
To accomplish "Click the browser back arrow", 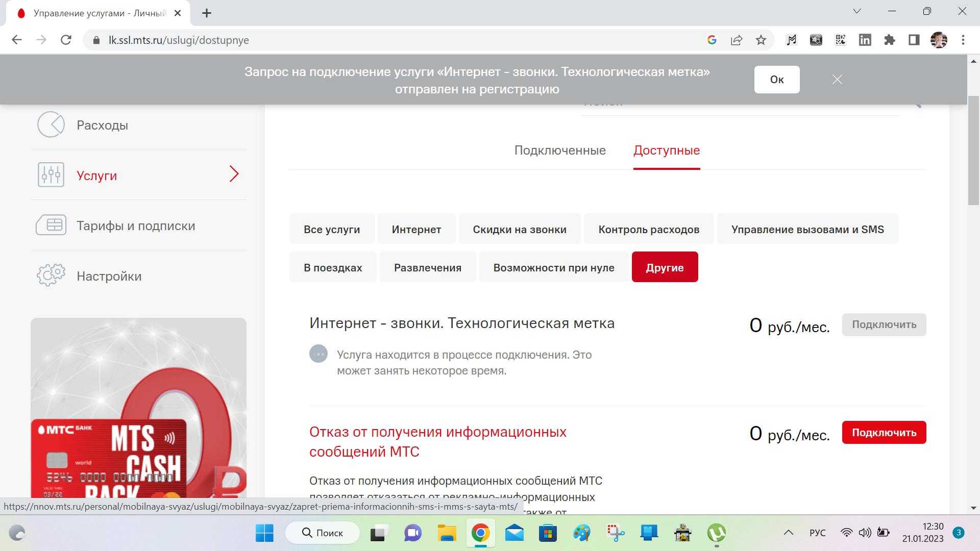I will (x=17, y=40).
